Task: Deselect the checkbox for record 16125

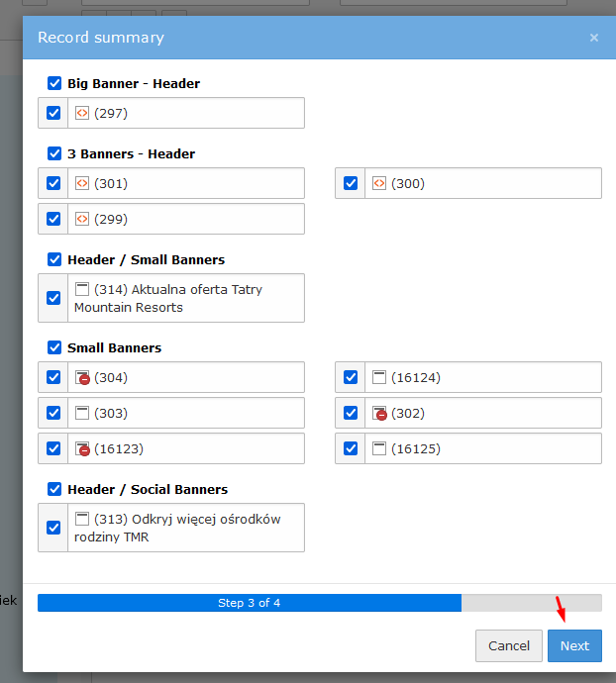Action: point(351,448)
